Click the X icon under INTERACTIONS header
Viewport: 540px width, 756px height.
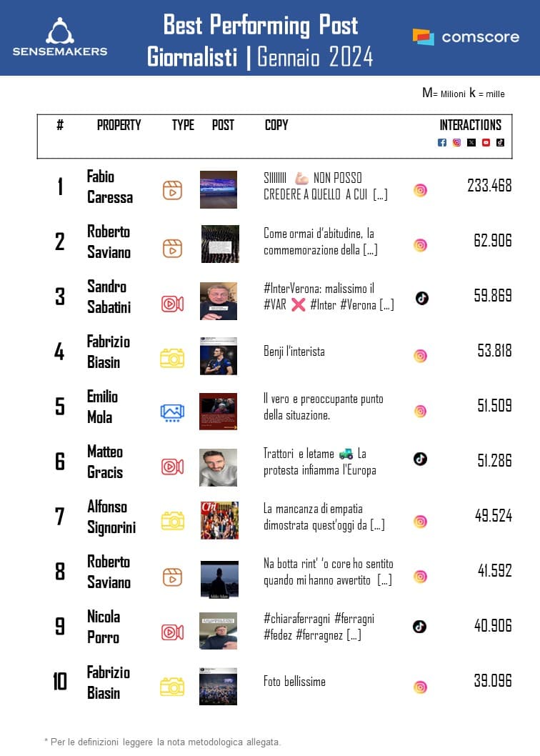coord(471,142)
